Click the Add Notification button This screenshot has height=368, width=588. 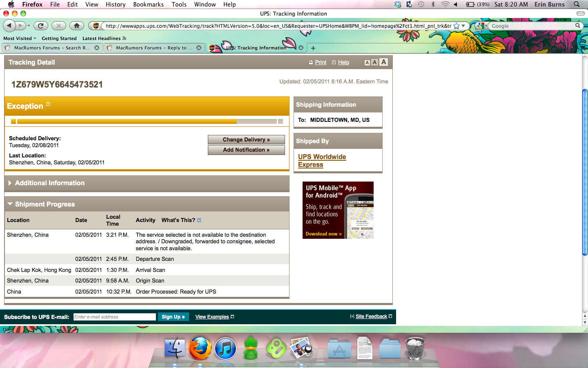[x=246, y=150]
